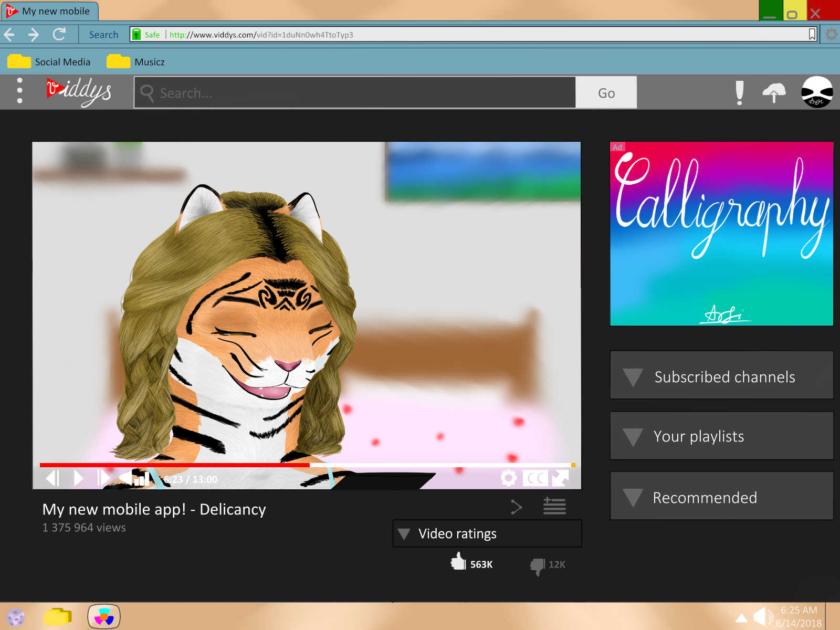Open browser settings gear
The width and height of the screenshot is (840, 630).
(x=832, y=35)
